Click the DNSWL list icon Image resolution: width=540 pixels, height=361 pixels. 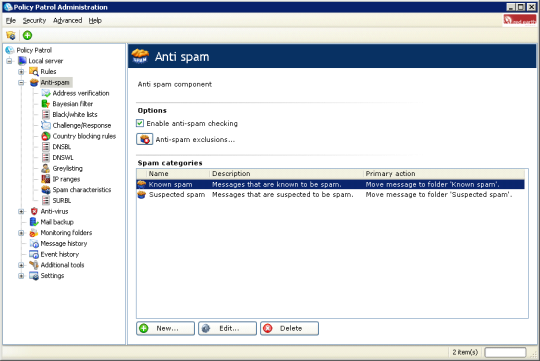click(46, 157)
